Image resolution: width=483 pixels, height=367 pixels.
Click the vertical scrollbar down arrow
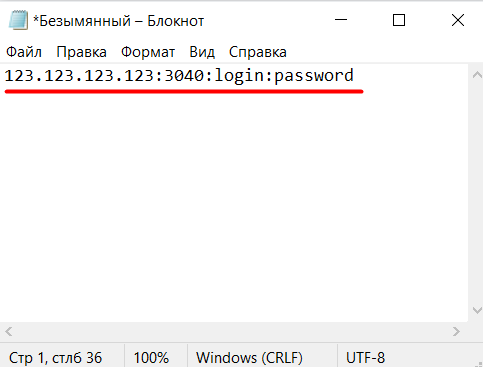point(477,310)
